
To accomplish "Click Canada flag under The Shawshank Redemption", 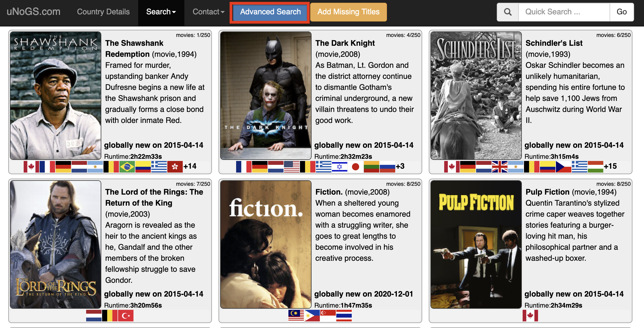I will click(x=31, y=166).
